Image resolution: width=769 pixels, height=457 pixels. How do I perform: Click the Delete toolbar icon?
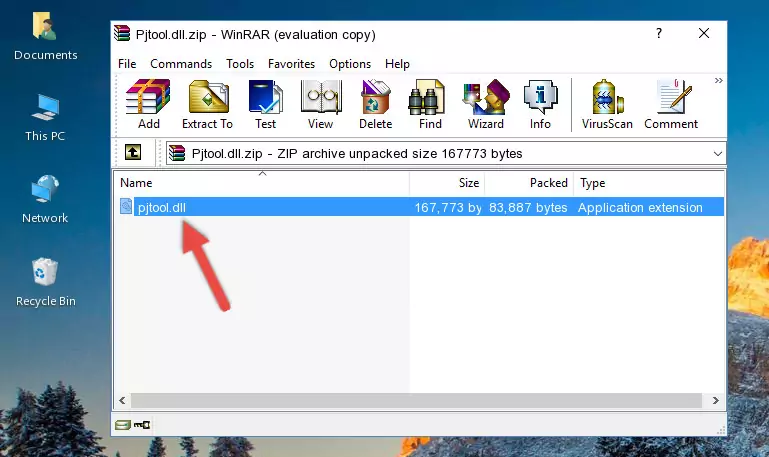tap(376, 104)
